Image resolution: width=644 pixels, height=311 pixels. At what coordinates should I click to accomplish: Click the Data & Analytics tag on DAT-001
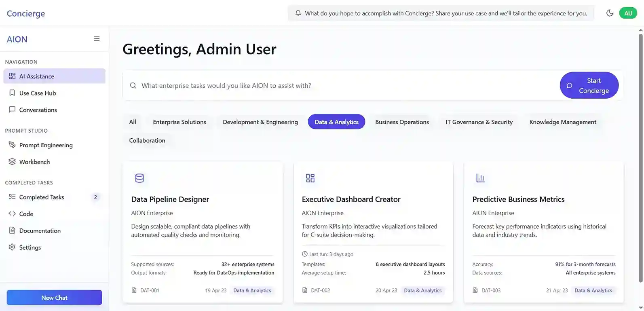coord(252,290)
